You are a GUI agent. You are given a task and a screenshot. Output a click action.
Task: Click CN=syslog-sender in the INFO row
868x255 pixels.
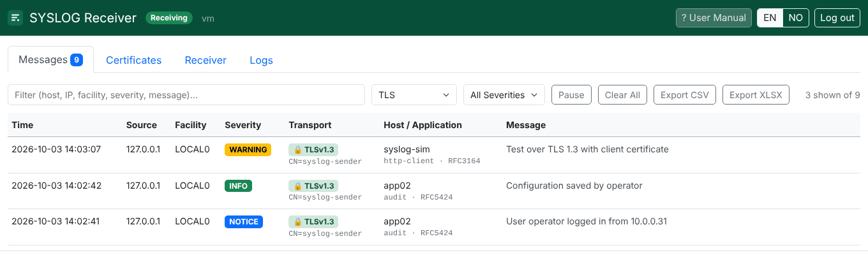point(325,198)
